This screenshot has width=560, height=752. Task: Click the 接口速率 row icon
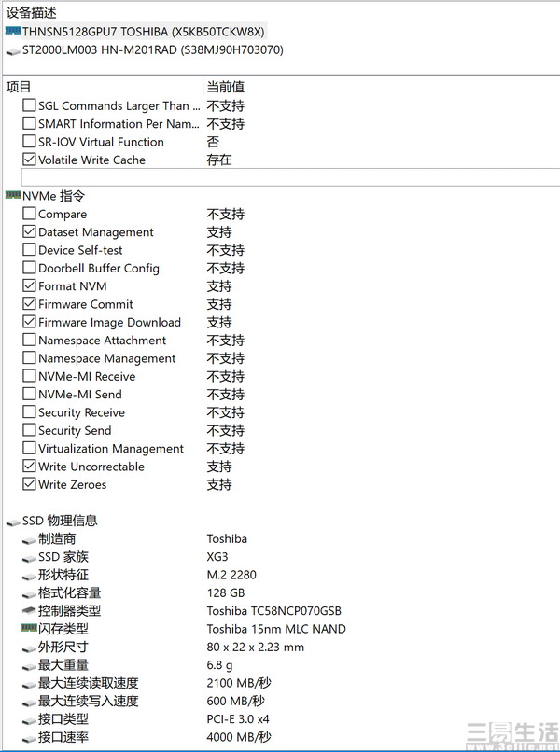pyautogui.click(x=28, y=737)
